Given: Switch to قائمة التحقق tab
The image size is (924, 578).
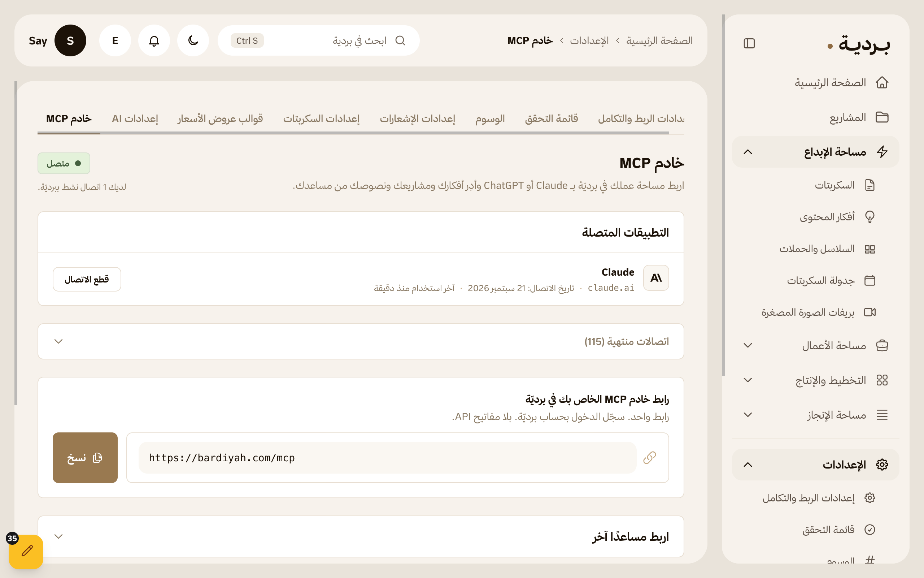Looking at the screenshot, I should tap(552, 118).
